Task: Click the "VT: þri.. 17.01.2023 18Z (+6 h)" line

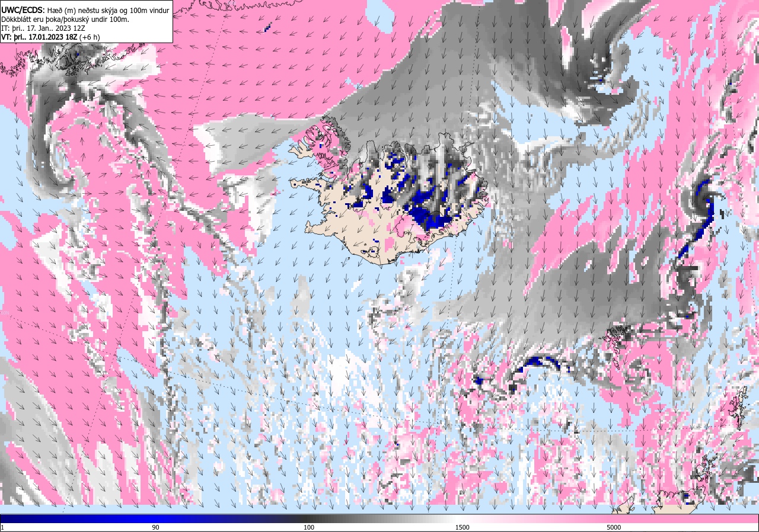Action: tap(51, 37)
